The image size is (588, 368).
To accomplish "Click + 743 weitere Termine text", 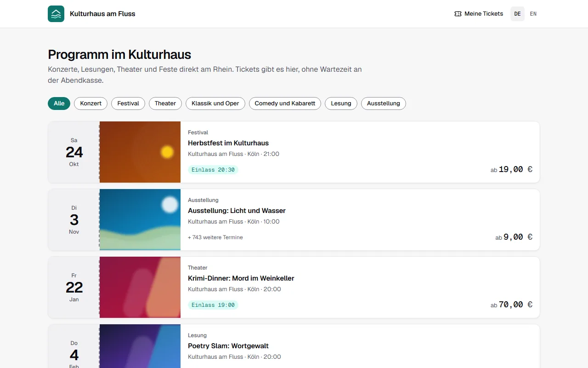I will tap(215, 237).
